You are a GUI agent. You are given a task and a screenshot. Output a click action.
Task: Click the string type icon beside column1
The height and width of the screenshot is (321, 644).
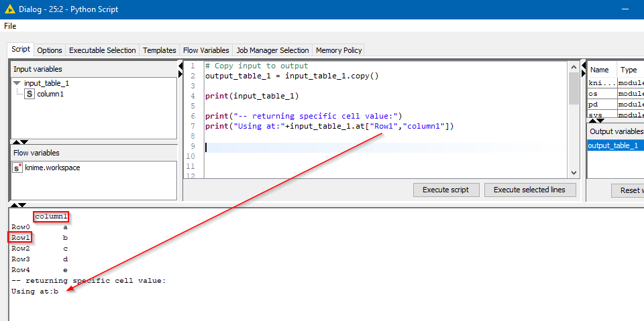click(x=30, y=94)
